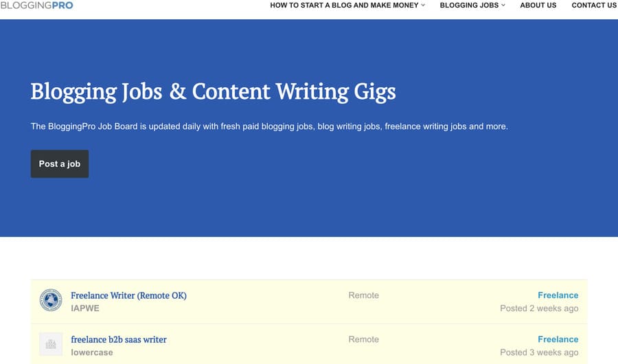The image size is (618, 364).
Task: Click the BloggingPro logo
Action: click(x=36, y=5)
